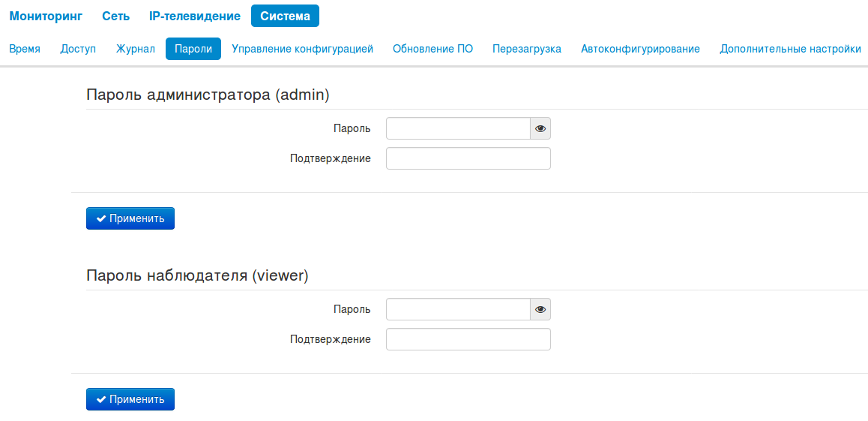This screenshot has width=868, height=421.
Task: Click the admin password input field
Action: 458,129
